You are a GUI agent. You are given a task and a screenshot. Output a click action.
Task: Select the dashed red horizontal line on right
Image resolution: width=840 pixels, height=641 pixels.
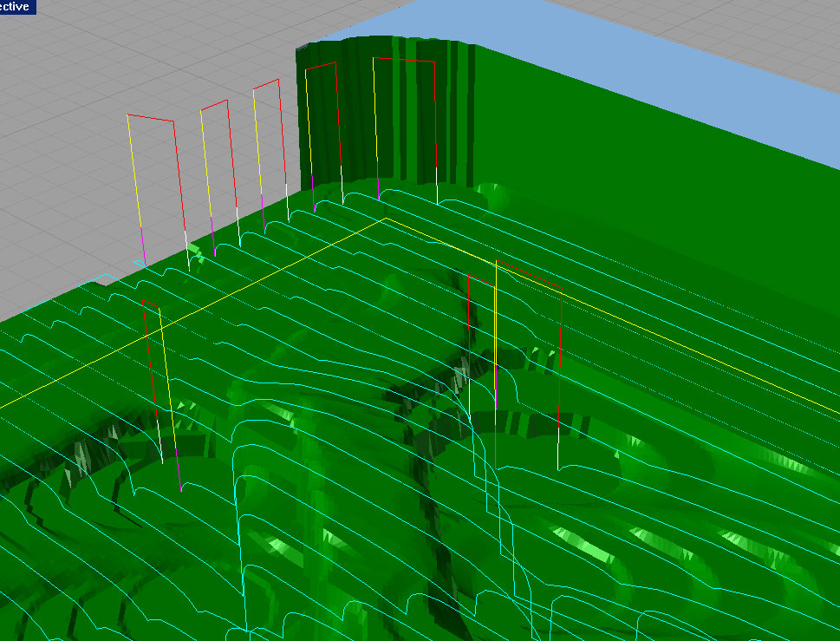pos(529,273)
